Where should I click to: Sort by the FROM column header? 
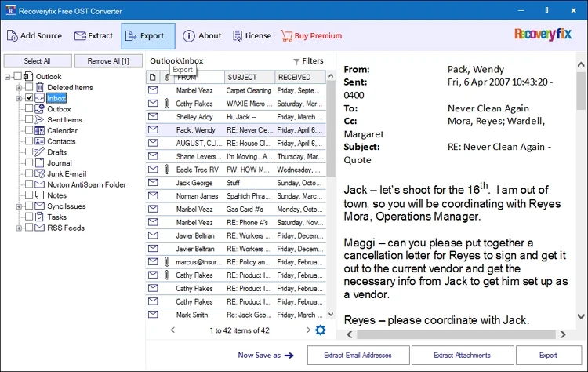(x=199, y=78)
